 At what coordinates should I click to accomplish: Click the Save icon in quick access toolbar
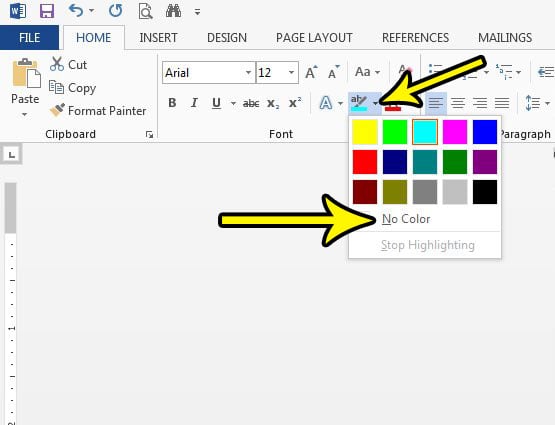coord(47,11)
